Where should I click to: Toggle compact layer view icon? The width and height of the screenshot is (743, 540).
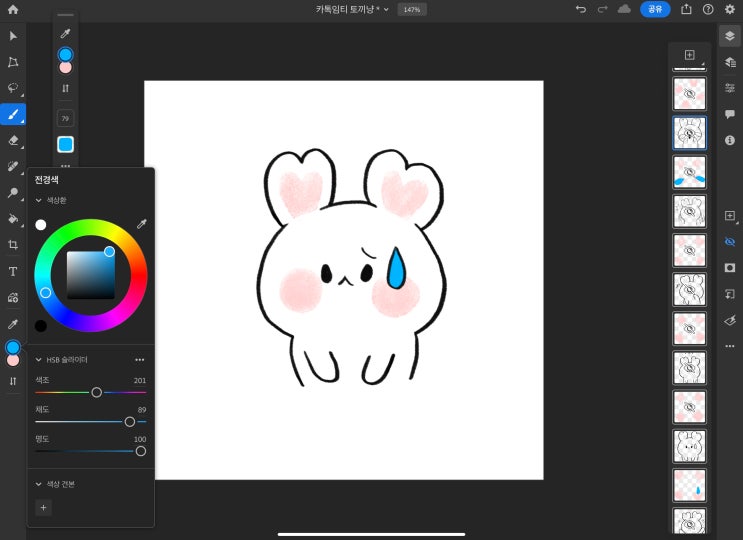729,36
